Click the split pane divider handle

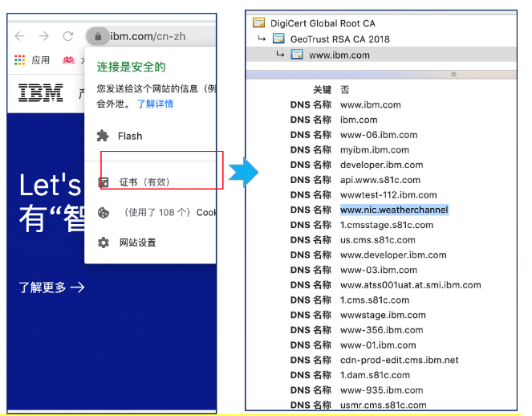(453, 75)
